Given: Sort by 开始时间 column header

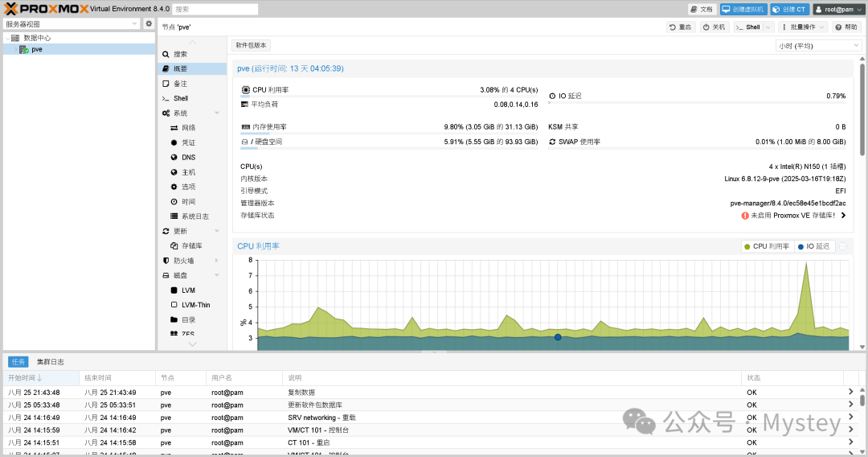Looking at the screenshot, I should pyautogui.click(x=42, y=378).
